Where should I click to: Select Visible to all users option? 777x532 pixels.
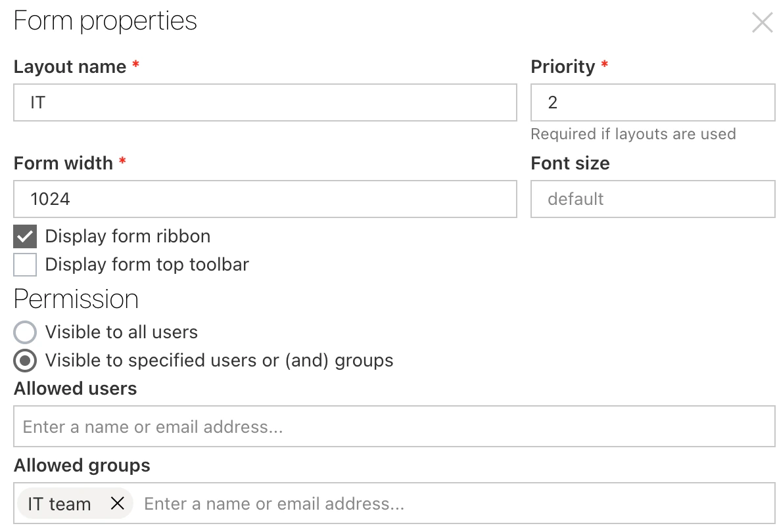[x=25, y=332]
